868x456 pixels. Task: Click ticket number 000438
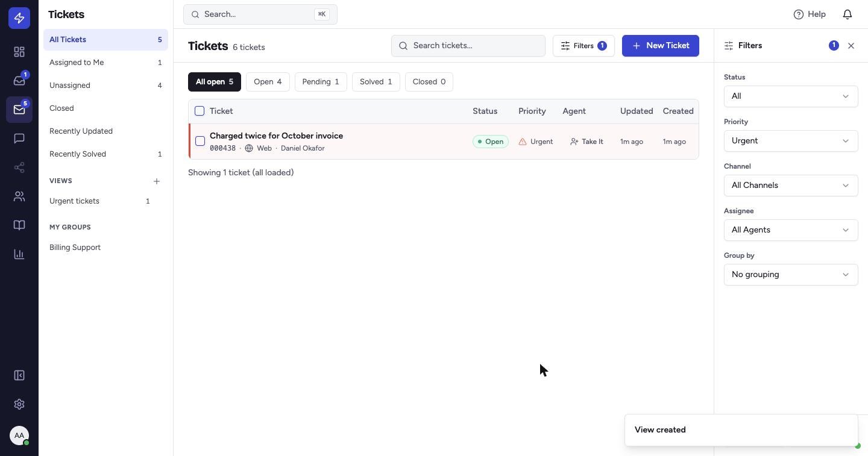[x=222, y=148]
